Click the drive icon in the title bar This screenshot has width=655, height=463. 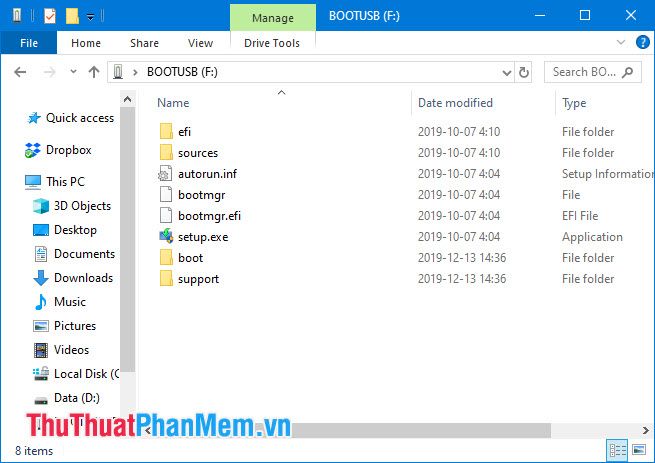pos(17,15)
